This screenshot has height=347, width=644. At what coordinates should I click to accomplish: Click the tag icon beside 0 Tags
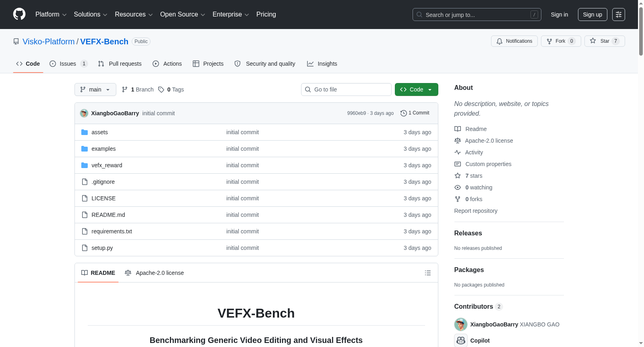tap(161, 89)
